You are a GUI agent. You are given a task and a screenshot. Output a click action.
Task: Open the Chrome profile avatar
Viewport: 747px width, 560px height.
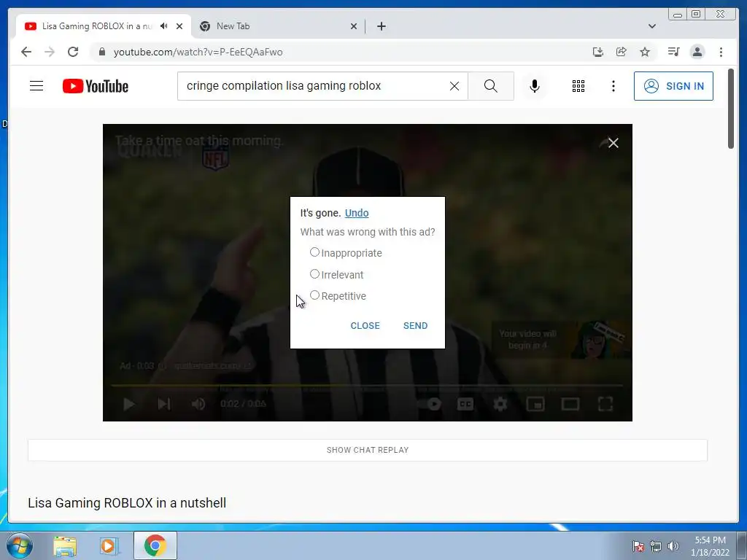(x=697, y=52)
